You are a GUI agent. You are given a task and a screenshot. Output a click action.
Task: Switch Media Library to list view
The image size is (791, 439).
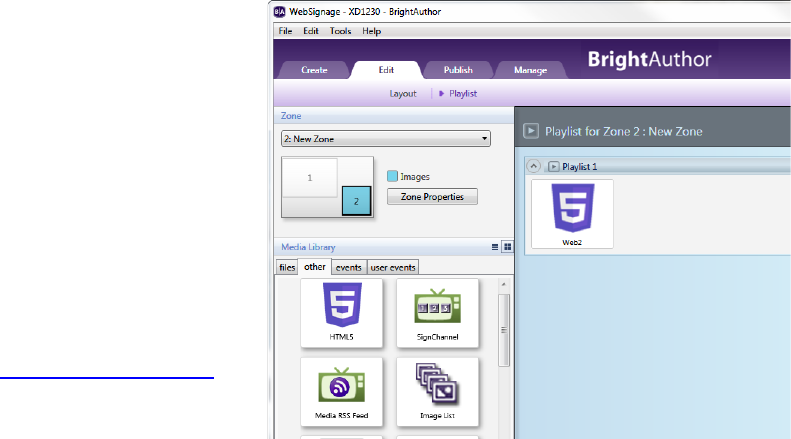coord(495,247)
